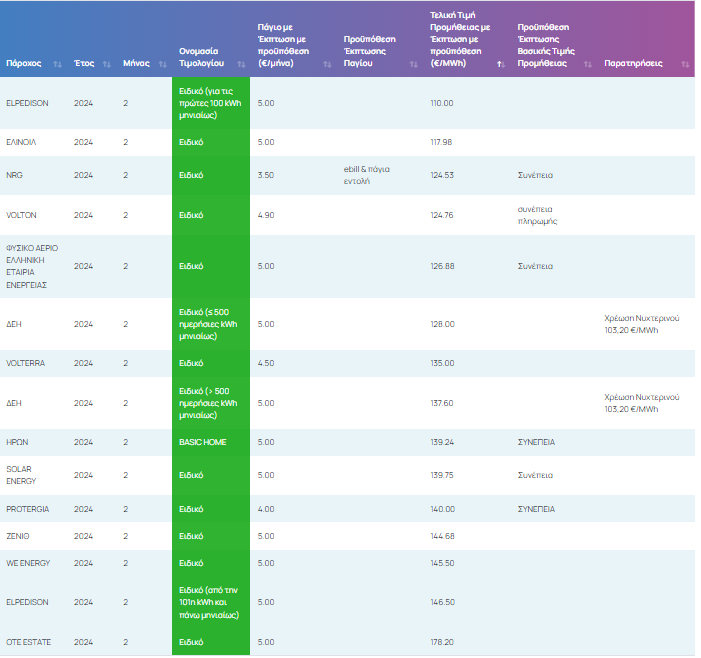Click 'ebill & πάγια εντολή' condition cell
The width and height of the screenshot is (701, 658).
coord(366,175)
